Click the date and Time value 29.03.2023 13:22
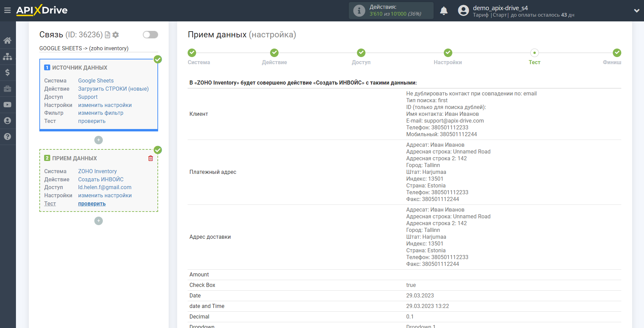This screenshot has height=328, width=644. point(428,306)
